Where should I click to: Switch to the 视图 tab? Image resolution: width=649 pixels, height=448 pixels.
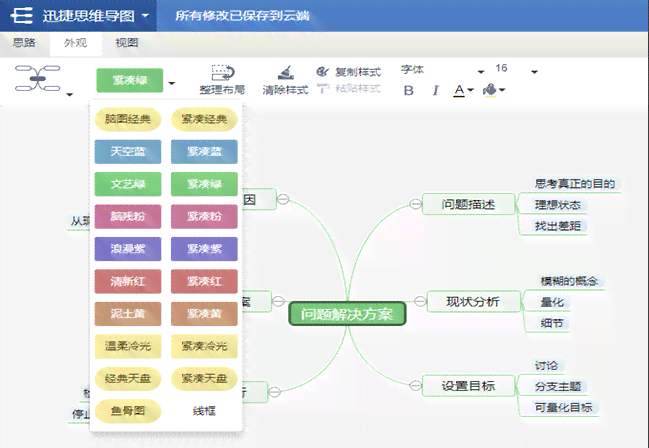(x=127, y=43)
